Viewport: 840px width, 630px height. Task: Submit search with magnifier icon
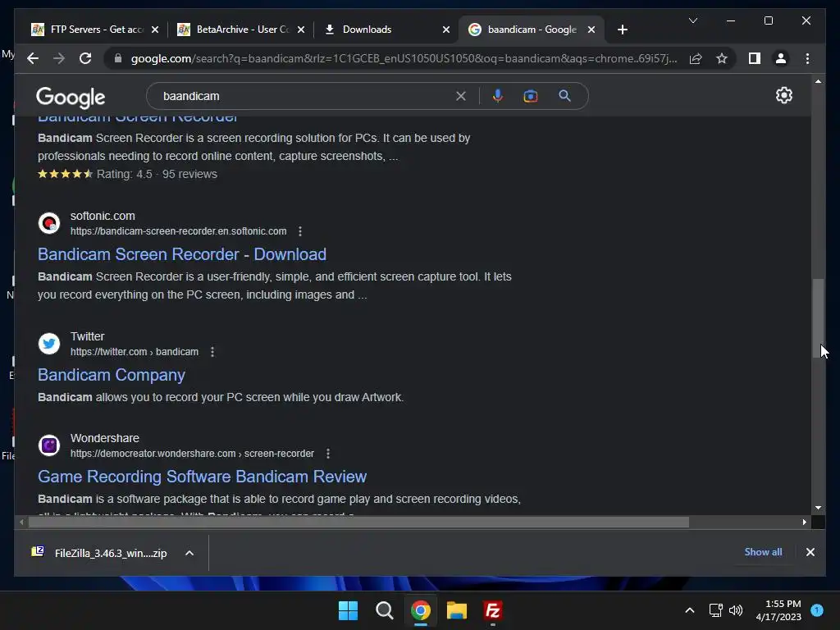click(x=564, y=96)
